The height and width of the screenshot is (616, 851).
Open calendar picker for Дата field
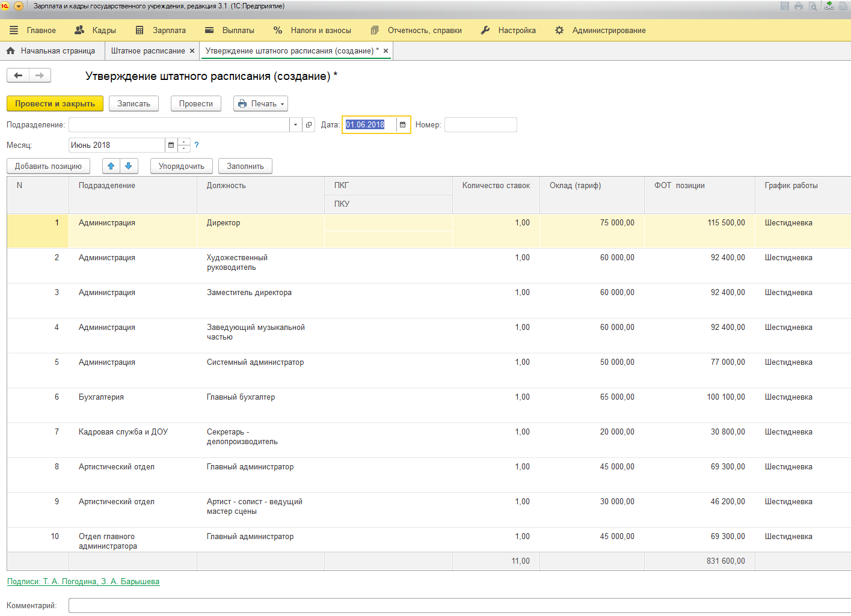point(403,125)
